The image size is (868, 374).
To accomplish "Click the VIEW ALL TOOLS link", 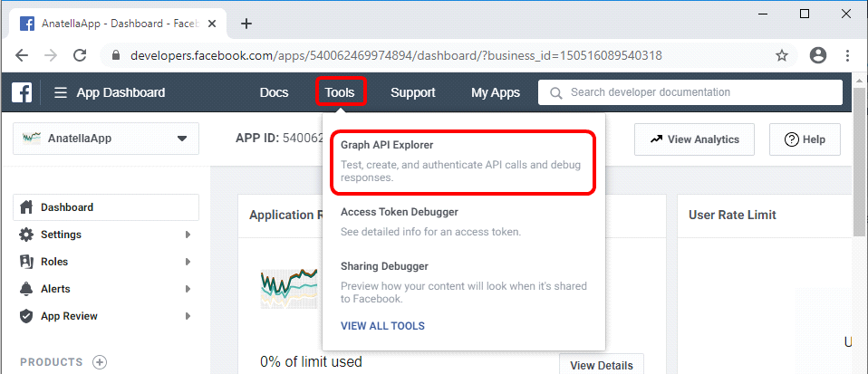I will tap(382, 326).
